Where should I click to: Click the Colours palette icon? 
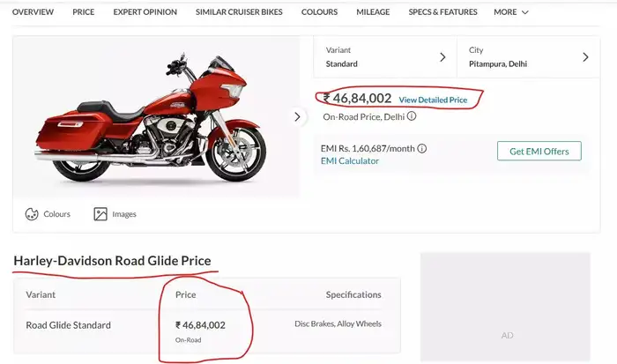click(32, 214)
